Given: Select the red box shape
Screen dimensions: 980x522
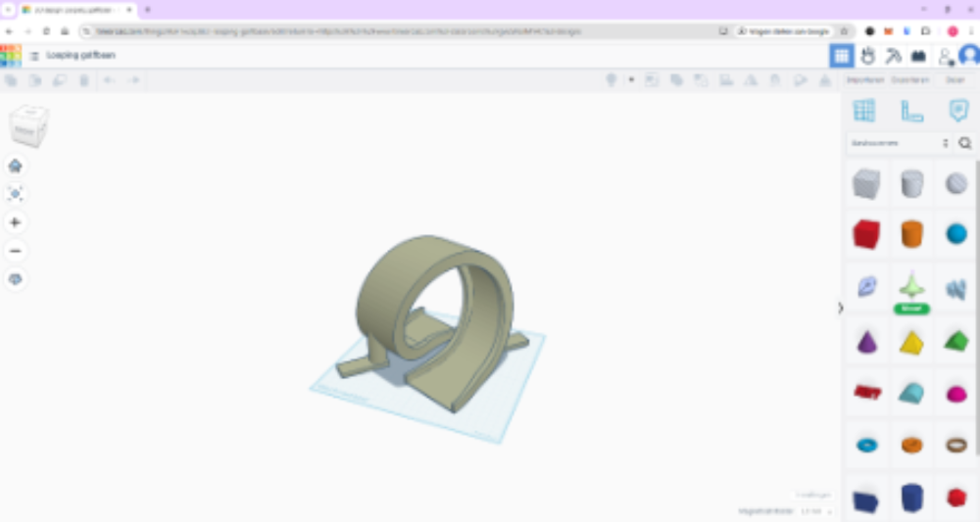Looking at the screenshot, I should coord(866,234).
